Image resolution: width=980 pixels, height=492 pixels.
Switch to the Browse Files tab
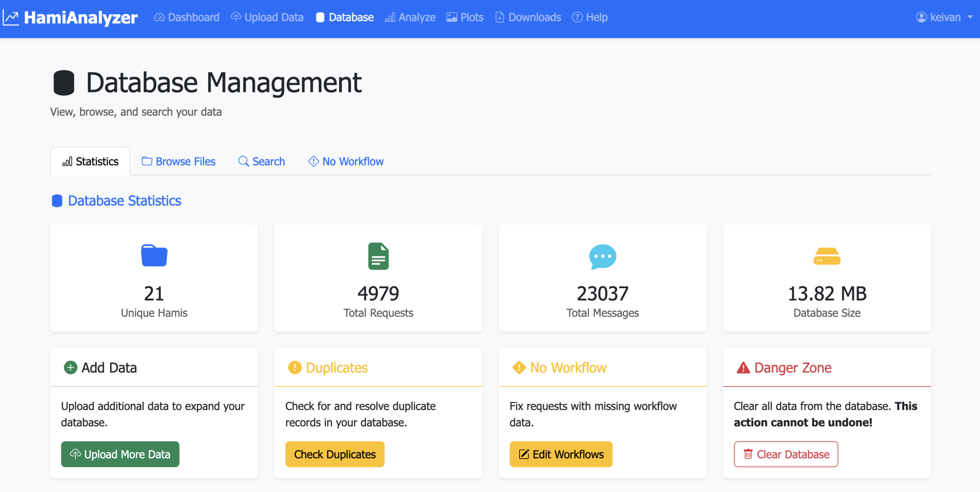pos(178,161)
